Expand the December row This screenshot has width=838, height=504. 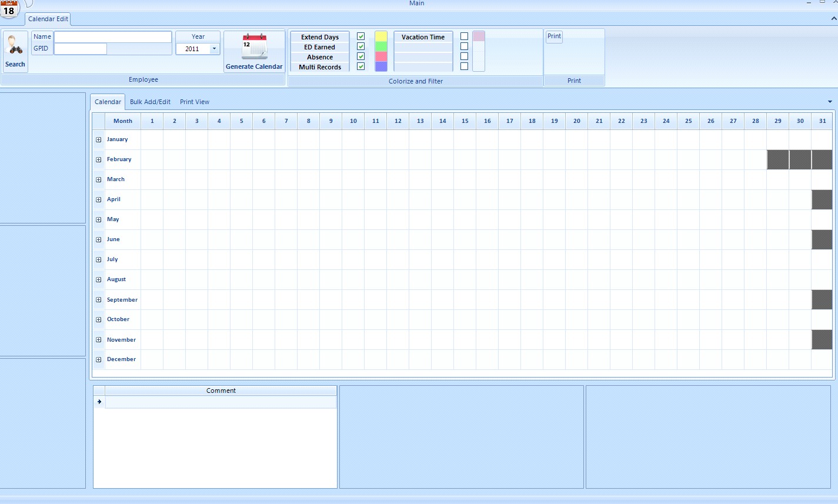point(99,360)
